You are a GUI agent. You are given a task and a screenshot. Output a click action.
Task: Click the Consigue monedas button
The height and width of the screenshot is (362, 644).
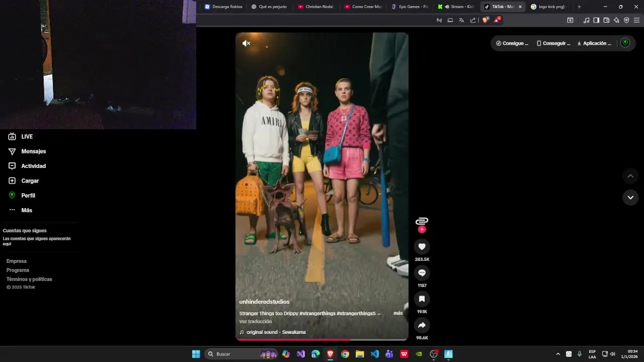coord(512,43)
